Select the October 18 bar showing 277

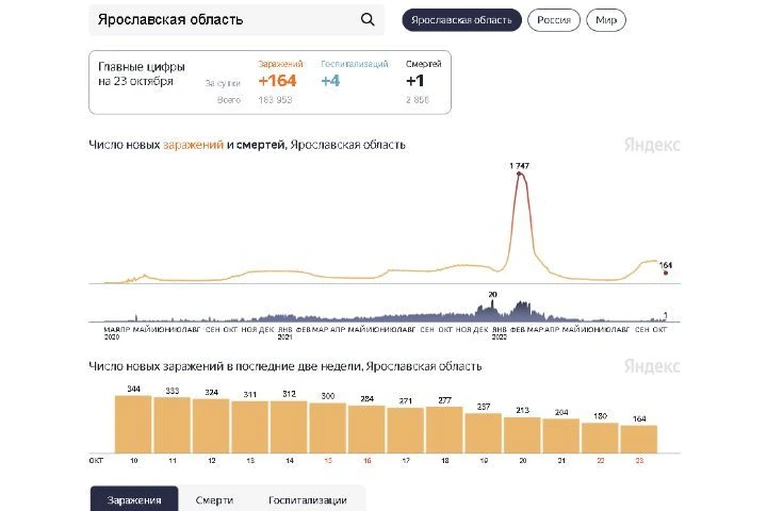pos(444,430)
